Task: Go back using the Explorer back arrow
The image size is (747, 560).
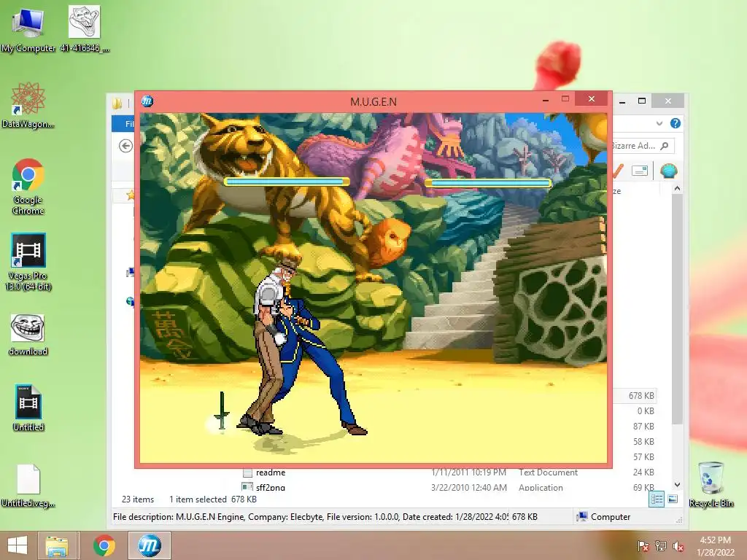Action: (x=125, y=146)
